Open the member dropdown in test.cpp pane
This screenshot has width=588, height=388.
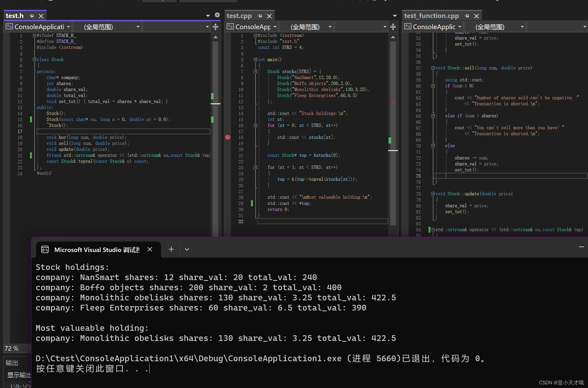pyautogui.click(x=362, y=27)
